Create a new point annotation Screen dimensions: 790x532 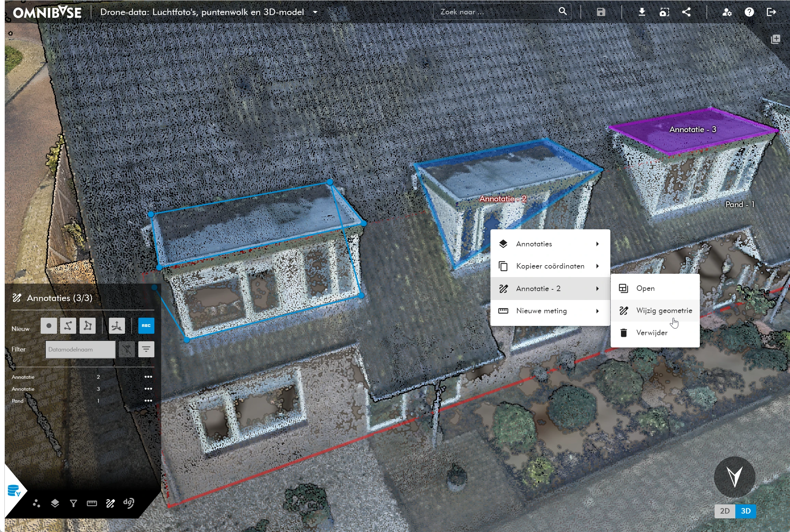pyautogui.click(x=48, y=326)
